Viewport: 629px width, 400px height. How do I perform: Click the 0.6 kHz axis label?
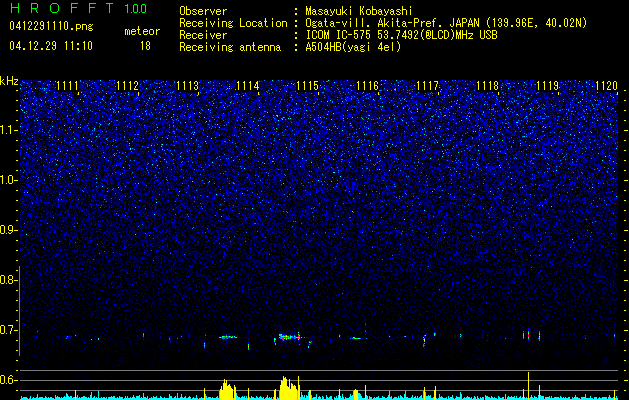pyautogui.click(x=8, y=380)
